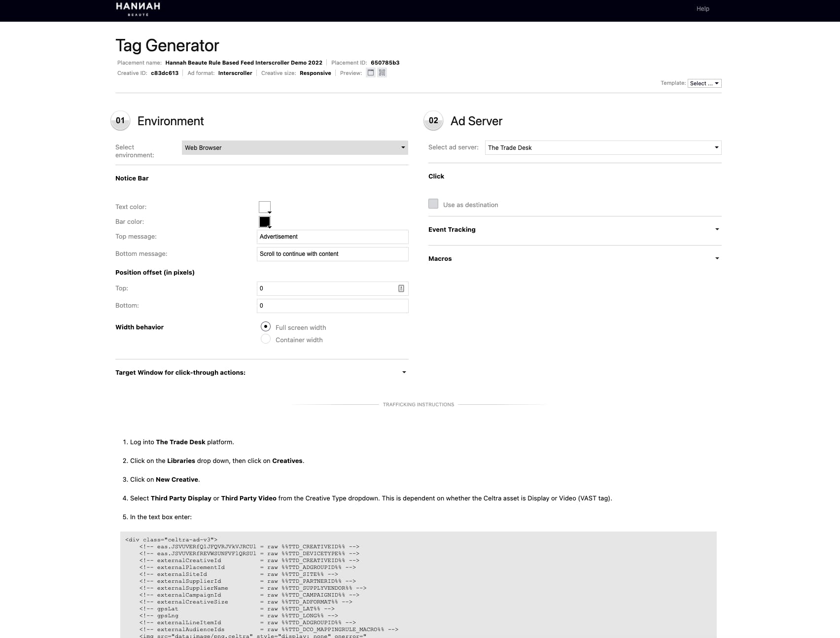Open the QR code preview icon
Viewport: 840px width, 638px height.
pyautogui.click(x=382, y=73)
